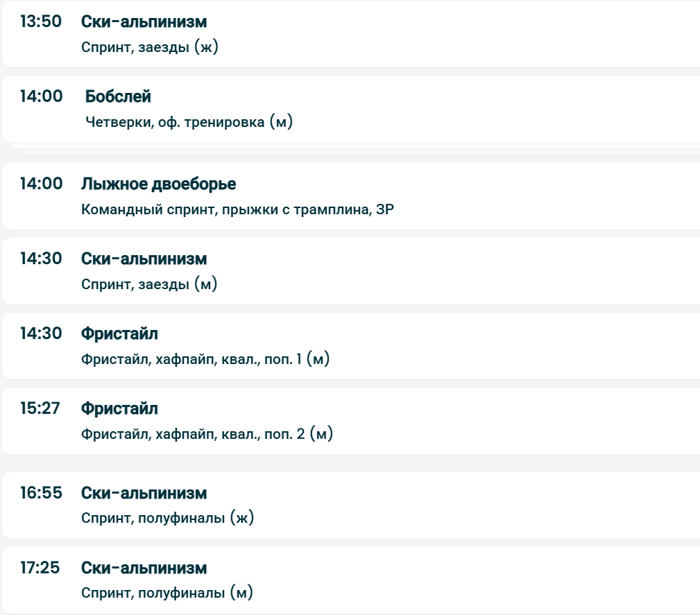
Task: Open the Фристайл event title at 14:30
Action: (x=119, y=334)
